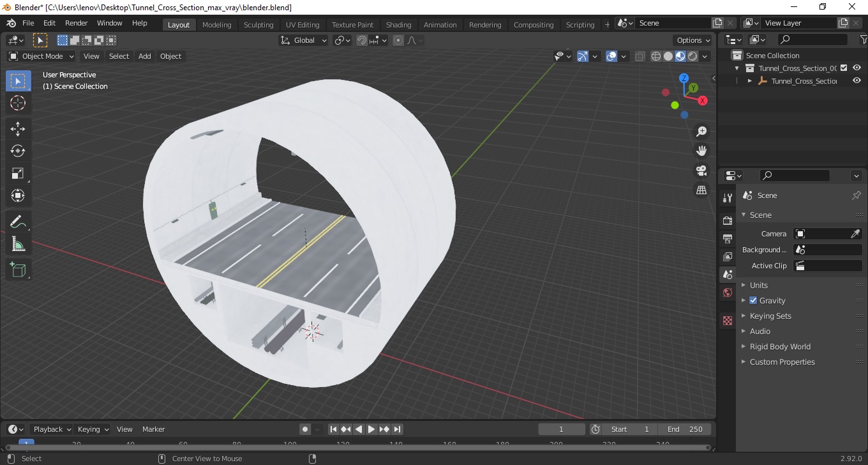868x465 pixels.
Task: Pick camera object with the eyedropper
Action: point(856,234)
